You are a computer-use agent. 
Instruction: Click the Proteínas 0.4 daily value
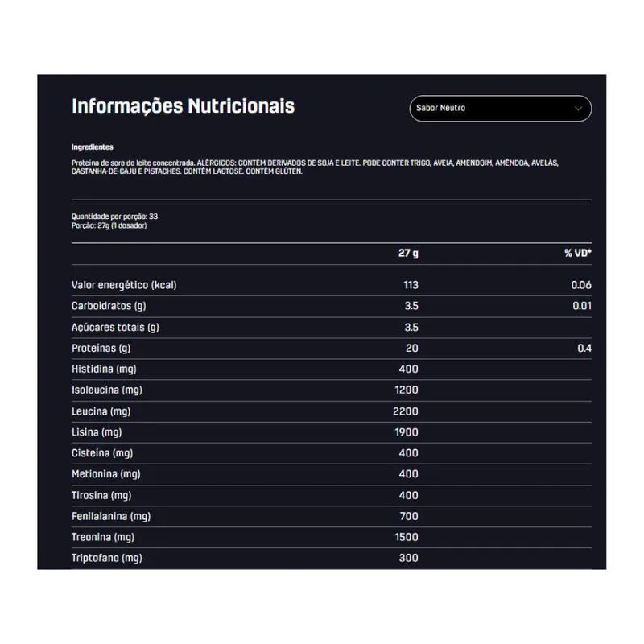(x=584, y=348)
